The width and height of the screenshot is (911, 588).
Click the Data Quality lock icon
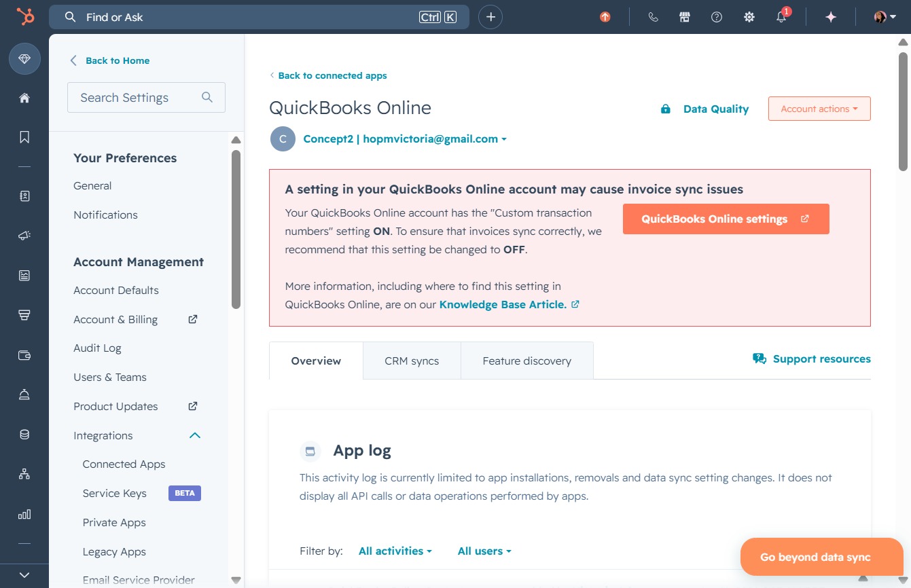(666, 109)
